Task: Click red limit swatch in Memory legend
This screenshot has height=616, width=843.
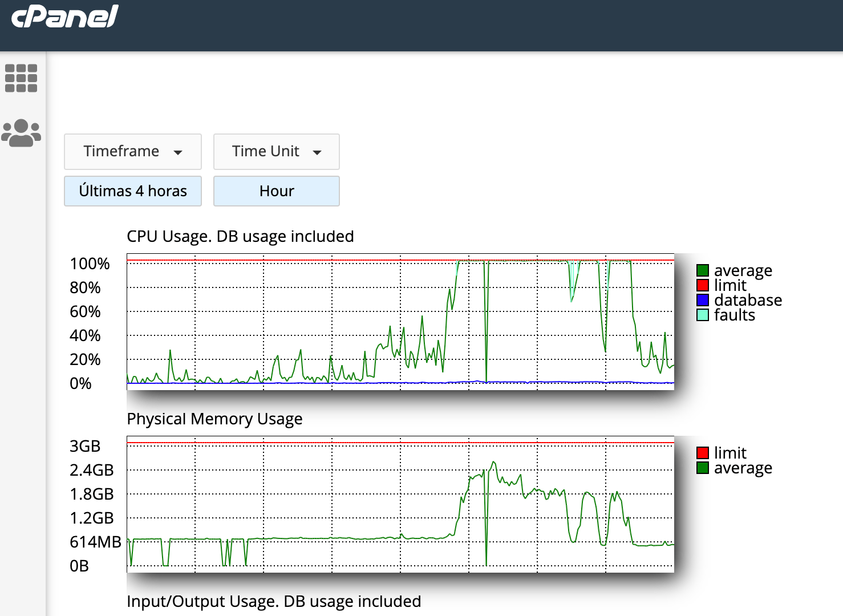Action: [703, 453]
